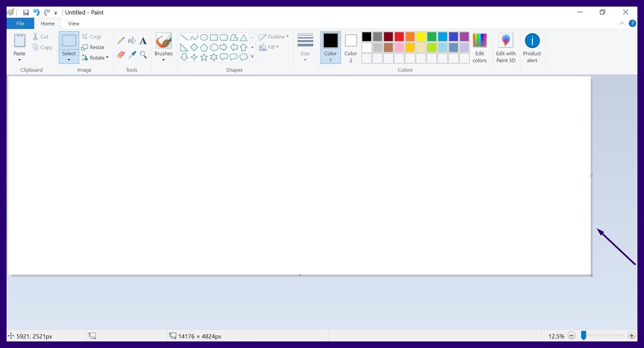Screen dimensions: 644x348
Task: Select the Eraser tool
Action: [121, 54]
